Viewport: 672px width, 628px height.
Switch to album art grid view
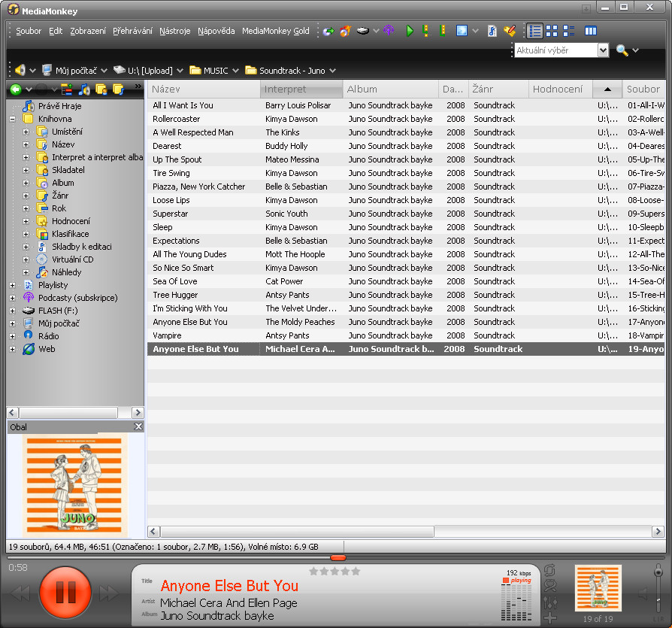point(552,31)
